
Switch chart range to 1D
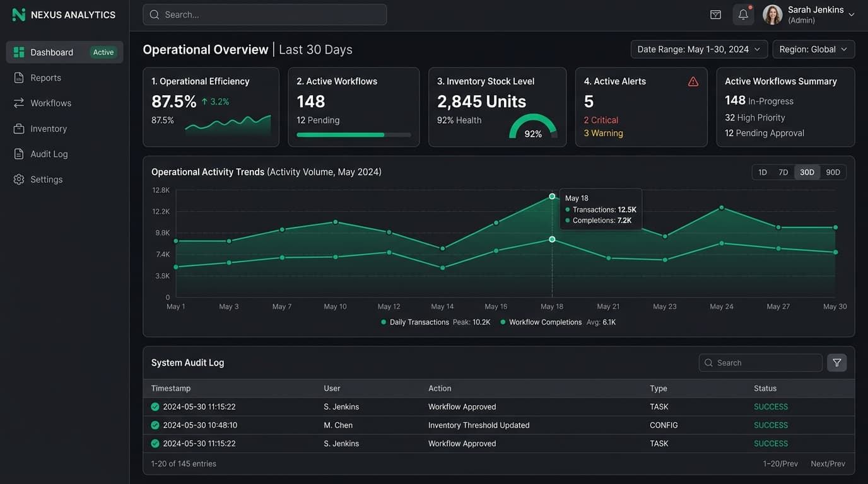tap(763, 172)
